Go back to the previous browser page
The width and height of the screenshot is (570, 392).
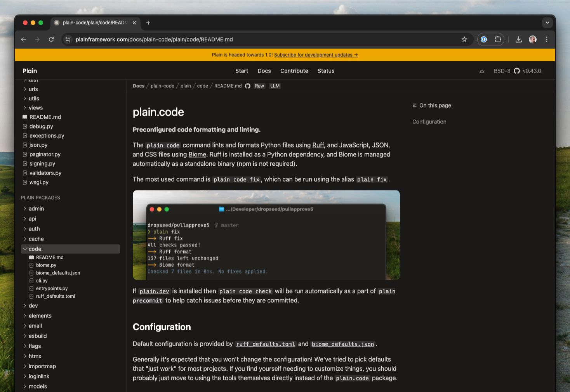[23, 39]
